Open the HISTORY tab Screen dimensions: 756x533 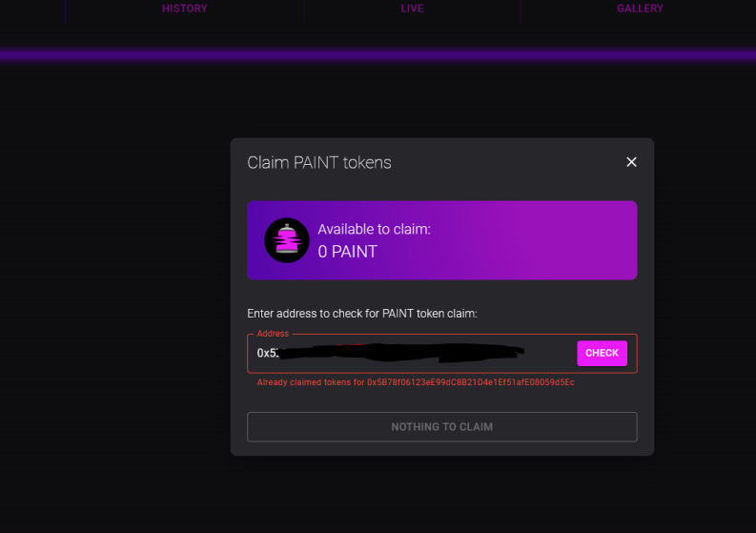[x=184, y=9]
